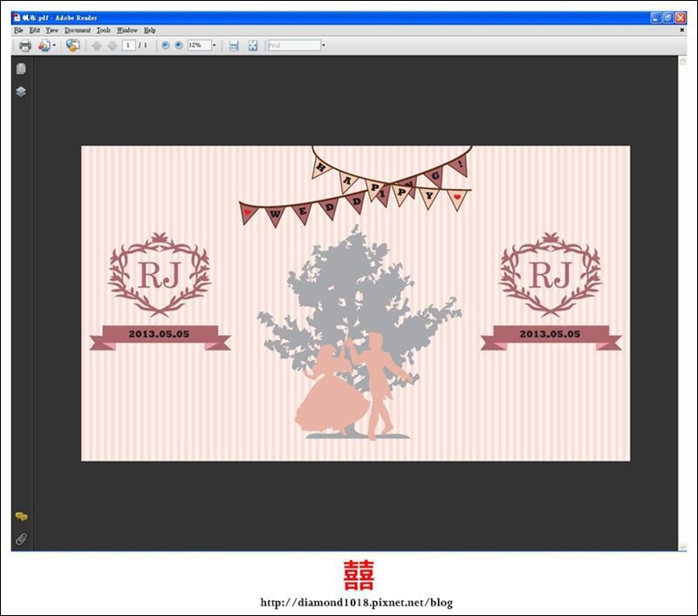The width and height of the screenshot is (698, 616).
Task: Click the Find search field
Action: point(294,45)
